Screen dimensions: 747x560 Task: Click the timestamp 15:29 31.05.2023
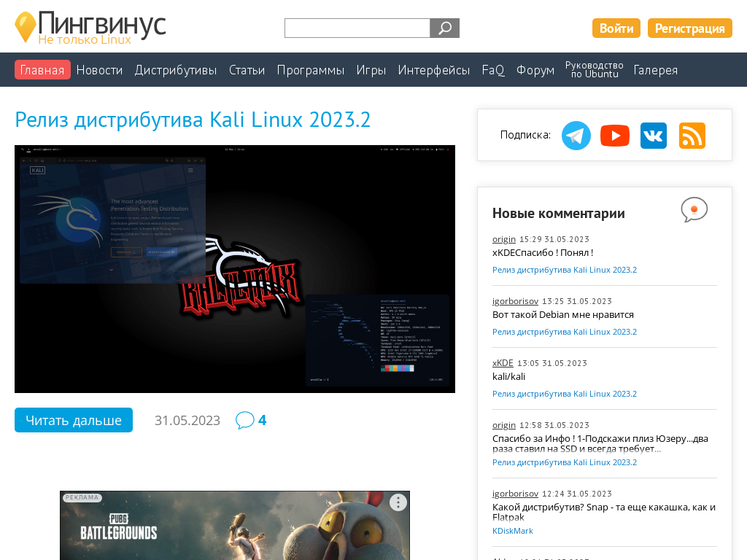click(554, 239)
